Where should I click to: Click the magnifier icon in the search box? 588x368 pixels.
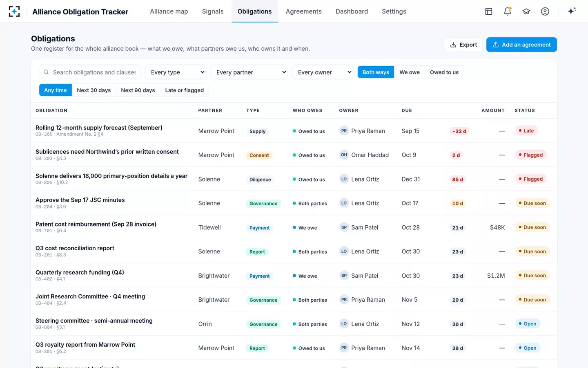pyautogui.click(x=46, y=72)
